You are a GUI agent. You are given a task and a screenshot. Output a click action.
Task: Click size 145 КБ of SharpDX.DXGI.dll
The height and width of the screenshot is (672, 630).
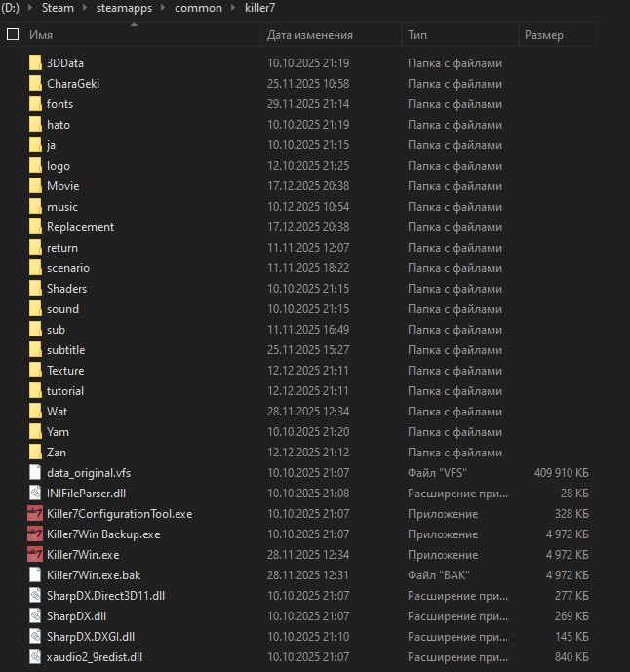(x=571, y=637)
